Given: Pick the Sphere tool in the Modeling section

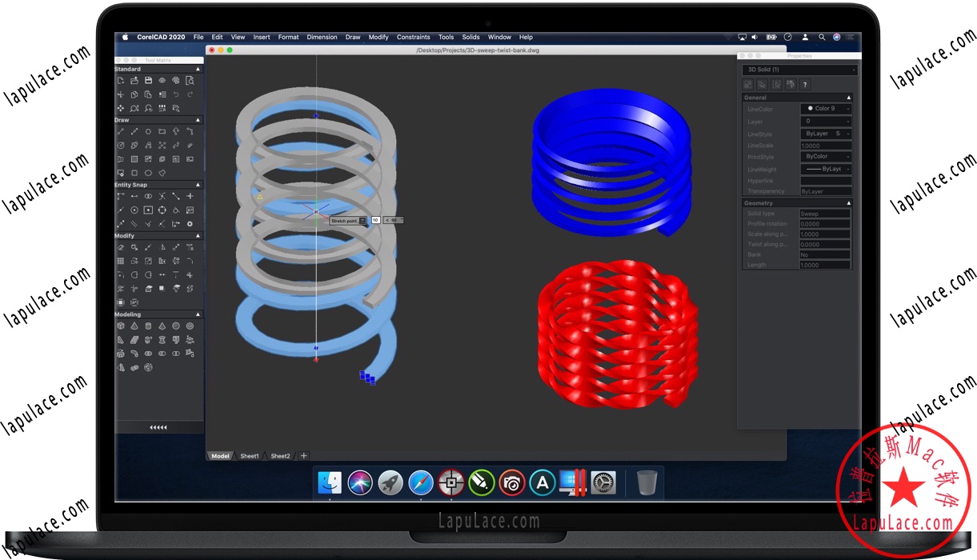Looking at the screenshot, I should click(x=175, y=326).
